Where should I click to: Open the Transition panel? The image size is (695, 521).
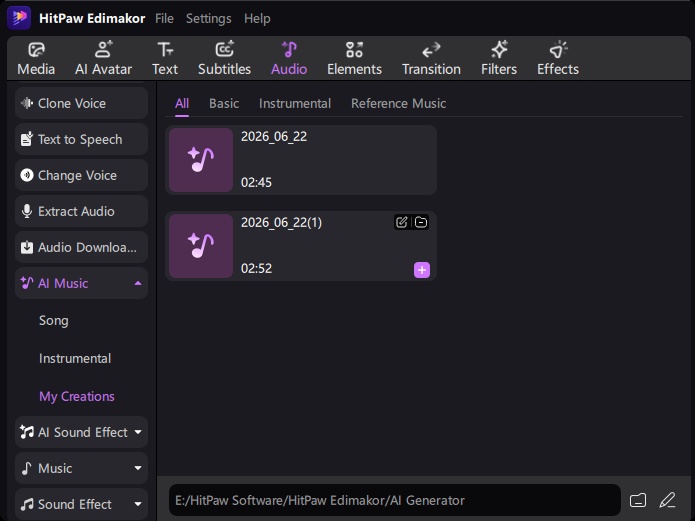431,59
